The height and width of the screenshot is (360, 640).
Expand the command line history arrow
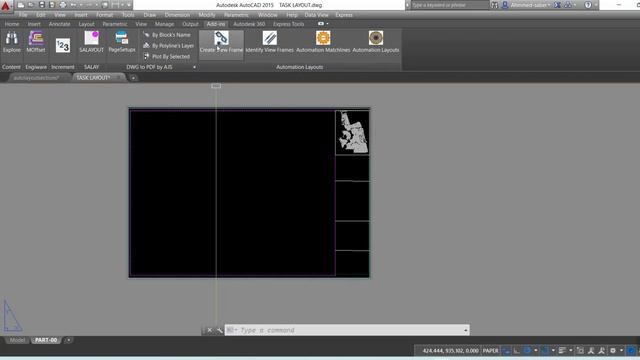466,330
